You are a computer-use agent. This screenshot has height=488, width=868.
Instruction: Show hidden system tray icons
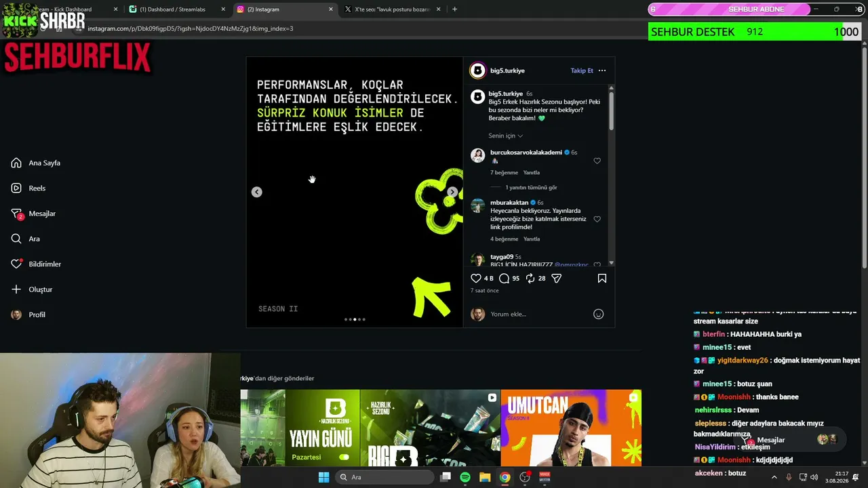(x=774, y=477)
